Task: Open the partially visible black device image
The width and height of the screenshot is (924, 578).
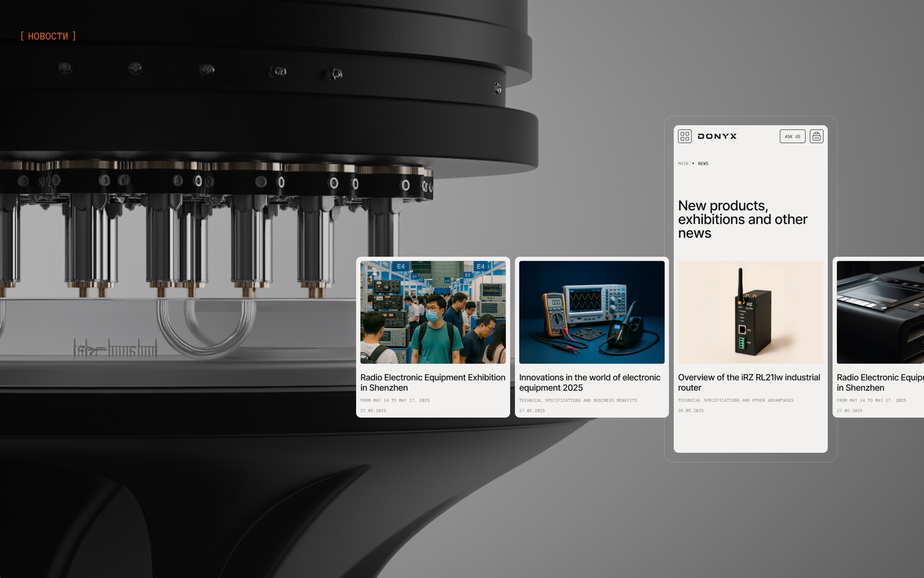Action: pos(880,312)
